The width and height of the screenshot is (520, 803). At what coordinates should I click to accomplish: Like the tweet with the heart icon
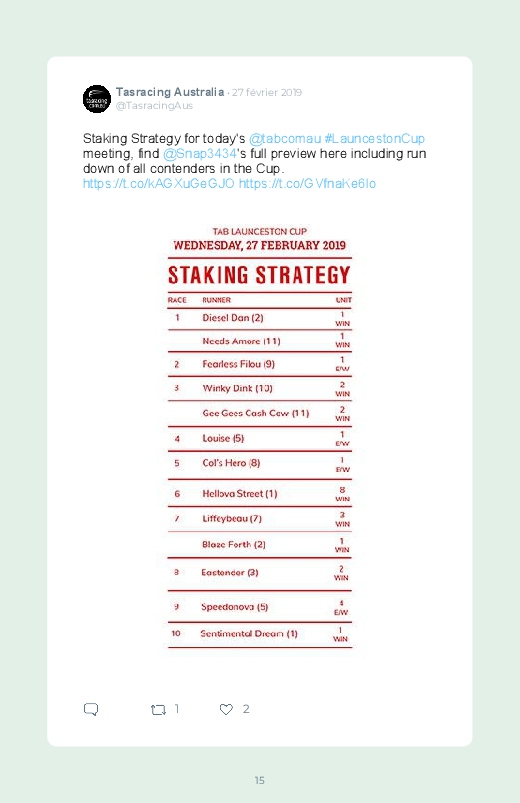coord(226,709)
